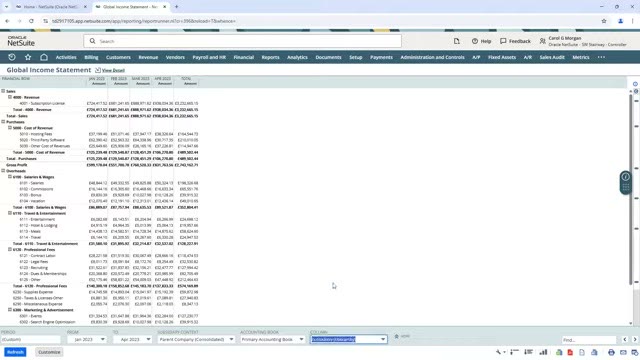Click the Oracle NetSuite logo
This screenshot has width=640, height=360.
pyautogui.click(x=21, y=41)
